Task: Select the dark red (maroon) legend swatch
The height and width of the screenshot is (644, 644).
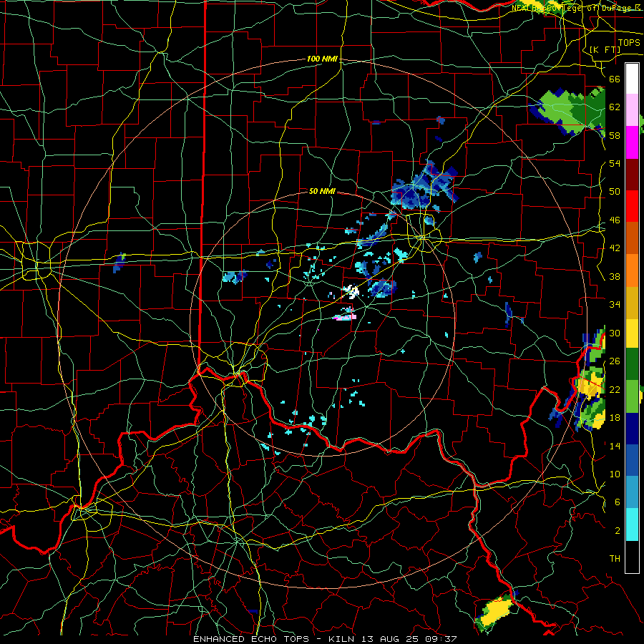Action: tap(632, 174)
